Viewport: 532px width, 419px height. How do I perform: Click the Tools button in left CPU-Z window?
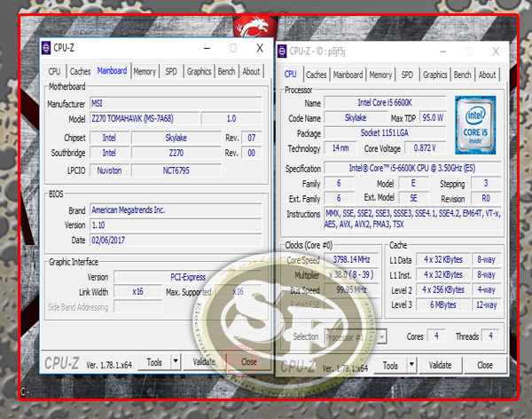click(154, 362)
